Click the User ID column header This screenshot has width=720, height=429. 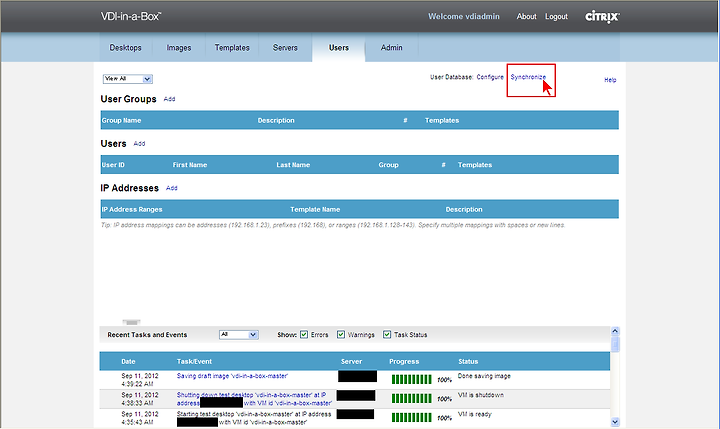point(113,165)
